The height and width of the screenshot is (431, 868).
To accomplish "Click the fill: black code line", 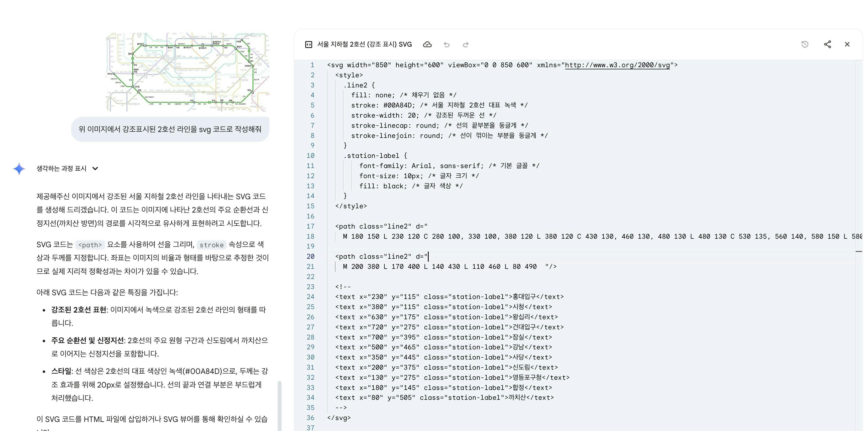I will [x=411, y=186].
